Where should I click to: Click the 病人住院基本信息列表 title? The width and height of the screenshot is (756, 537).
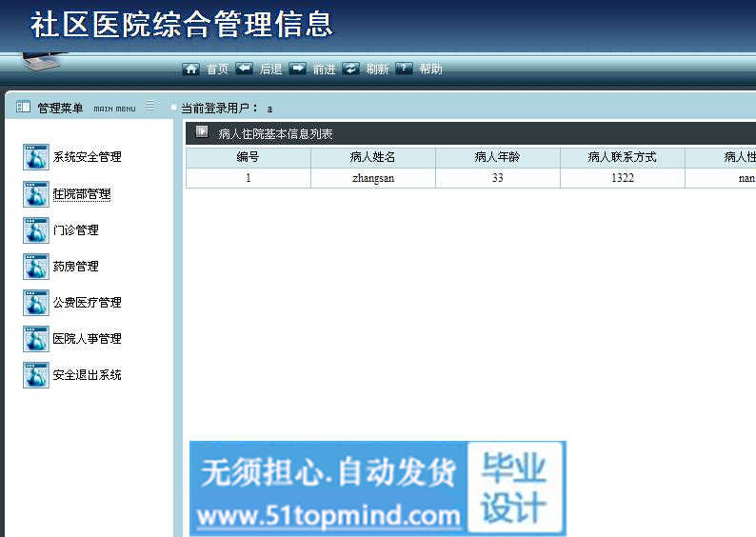[x=276, y=134]
